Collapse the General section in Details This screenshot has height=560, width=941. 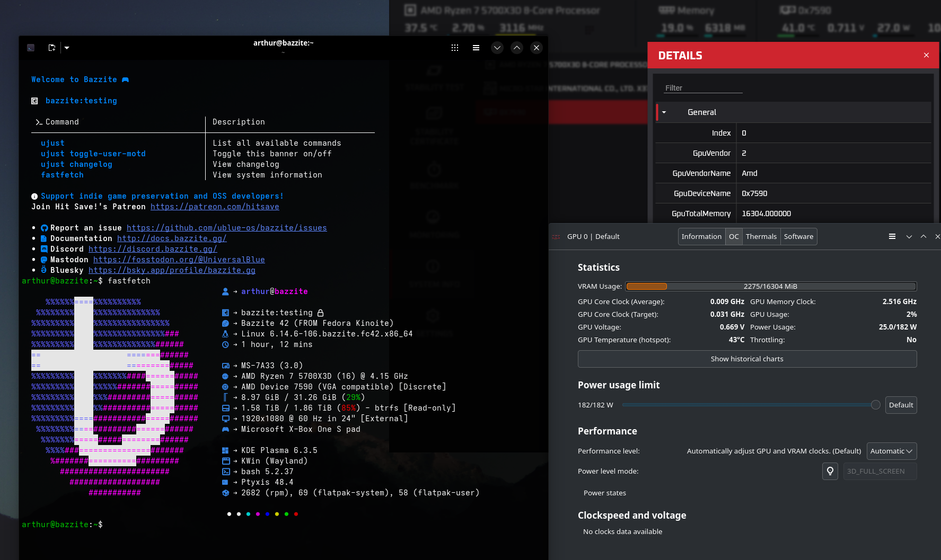(x=664, y=112)
